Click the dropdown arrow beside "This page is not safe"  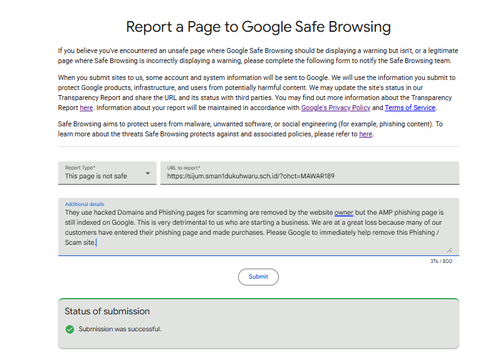pyautogui.click(x=148, y=173)
